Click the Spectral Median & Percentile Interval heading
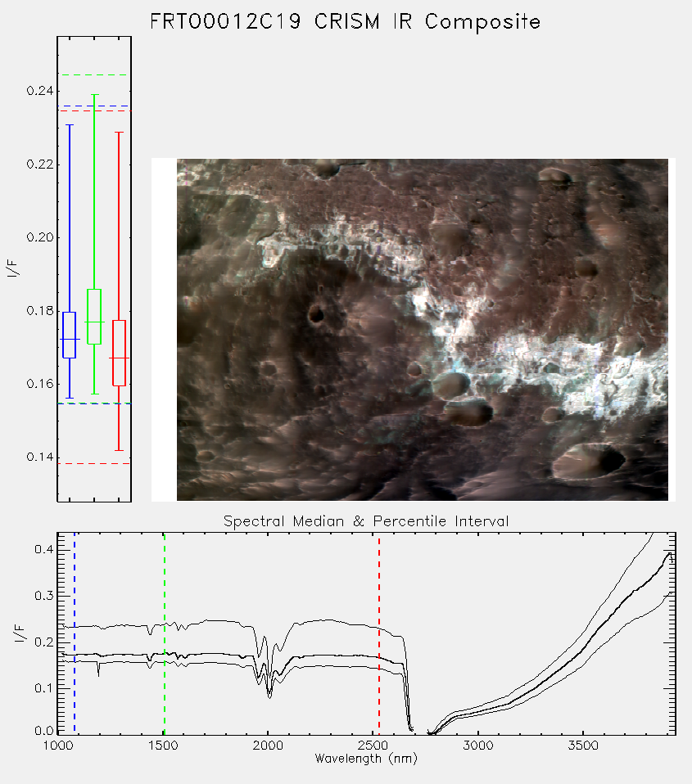 [366, 521]
